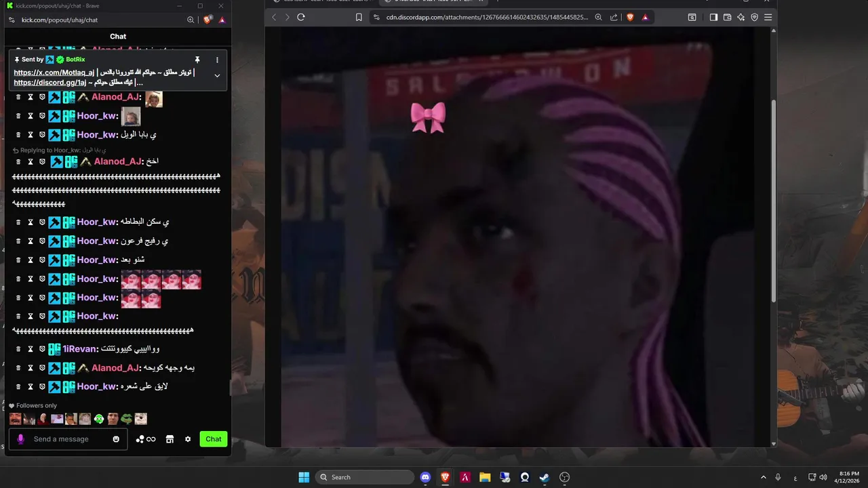Click the Brave Rewards triangle in right browser
The height and width of the screenshot is (488, 868).
coord(645,17)
